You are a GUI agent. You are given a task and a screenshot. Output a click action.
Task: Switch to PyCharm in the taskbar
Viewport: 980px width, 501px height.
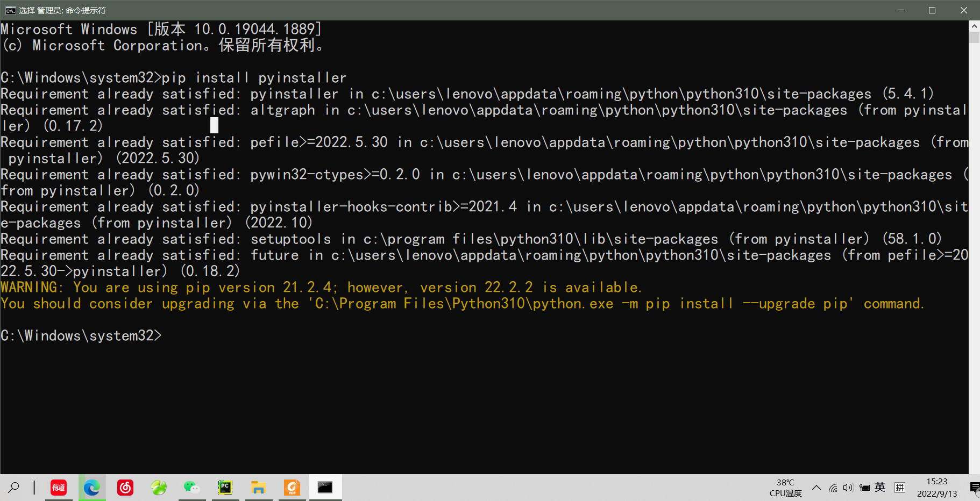coord(225,488)
